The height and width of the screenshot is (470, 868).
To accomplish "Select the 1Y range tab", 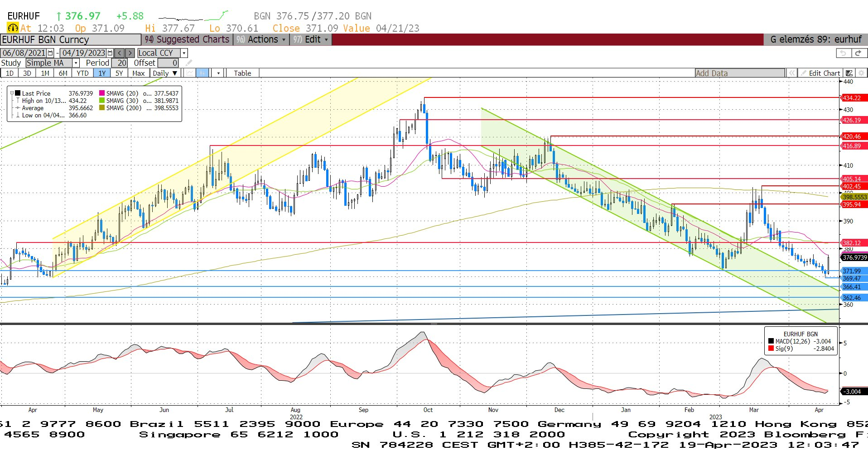I will click(x=102, y=73).
